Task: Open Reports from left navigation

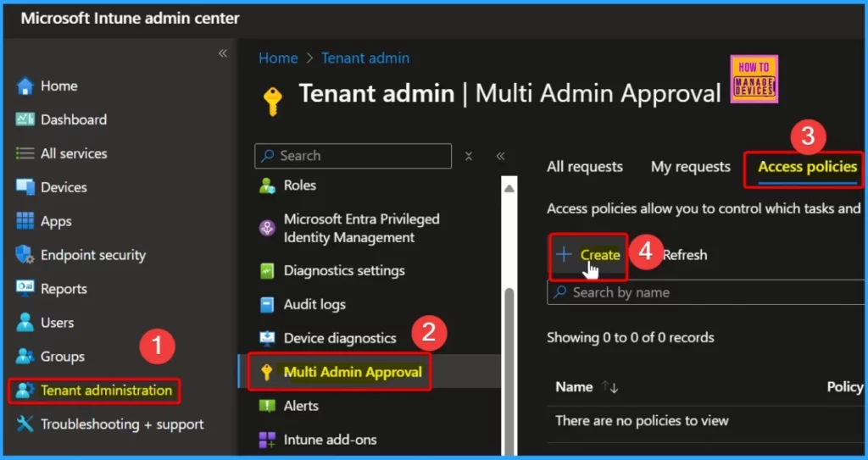Action: pyautogui.click(x=64, y=288)
